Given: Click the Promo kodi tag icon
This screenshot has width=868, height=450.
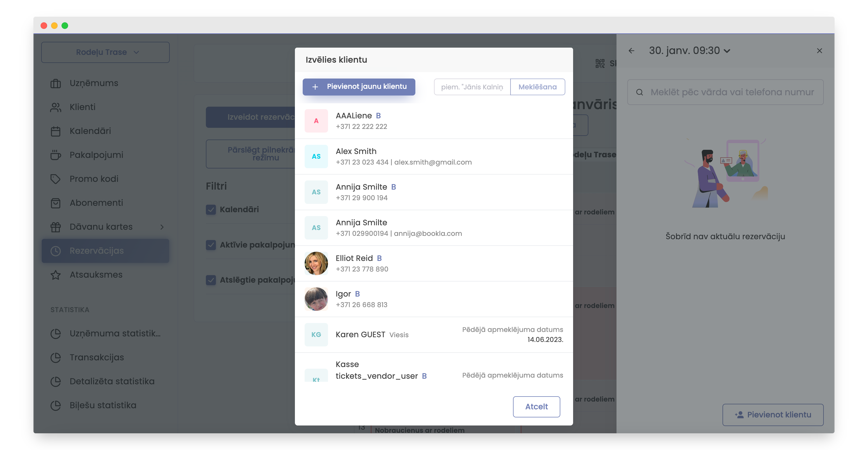Looking at the screenshot, I should coord(56,179).
